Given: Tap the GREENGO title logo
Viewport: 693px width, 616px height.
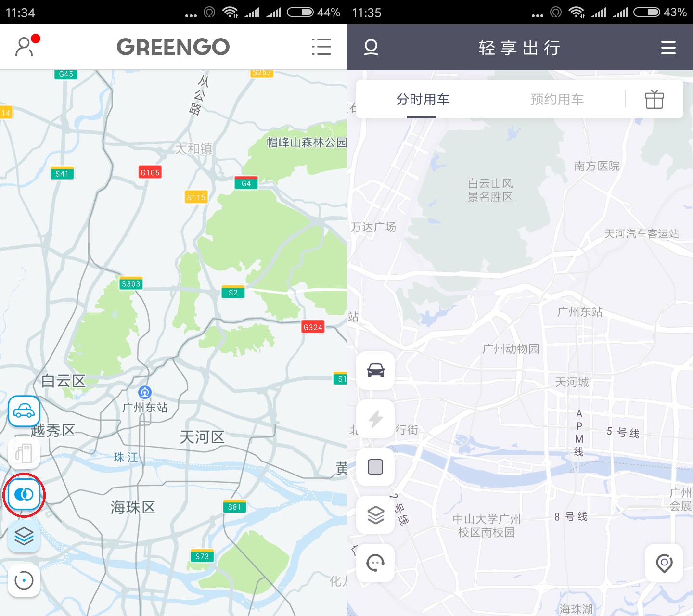Looking at the screenshot, I should point(173,47).
